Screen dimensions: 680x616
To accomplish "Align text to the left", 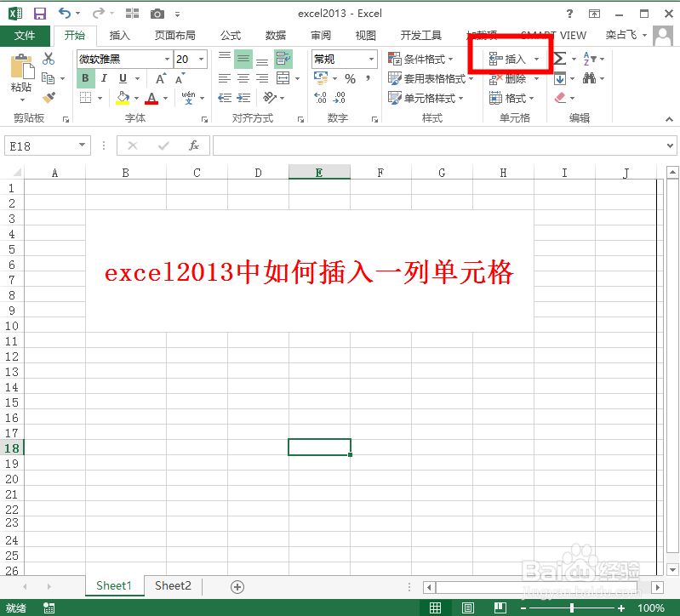I will tap(224, 78).
